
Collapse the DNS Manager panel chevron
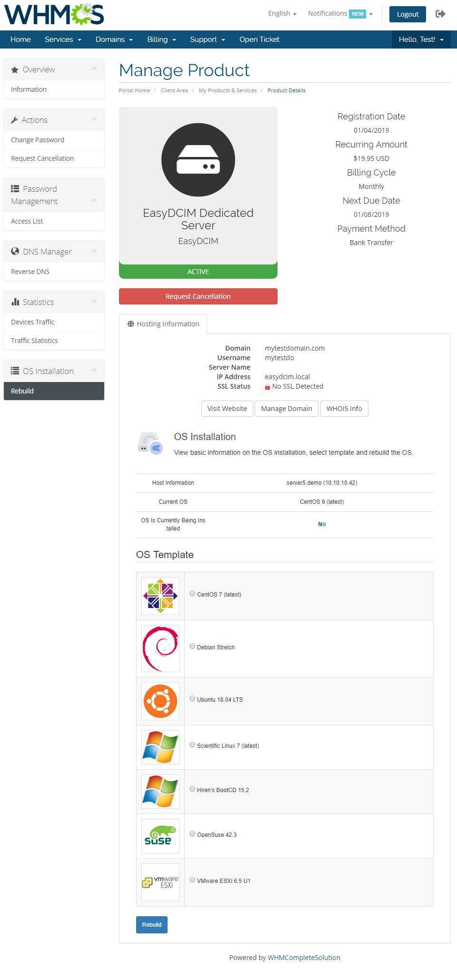click(94, 252)
